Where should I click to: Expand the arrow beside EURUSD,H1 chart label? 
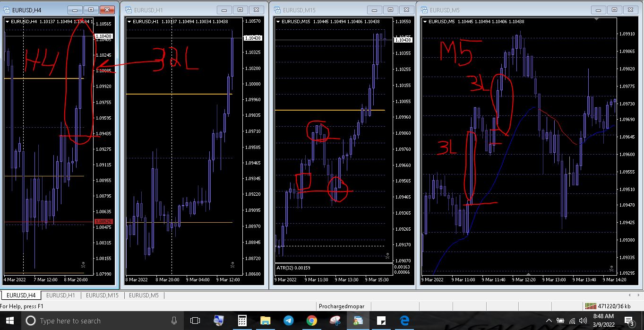coord(129,21)
